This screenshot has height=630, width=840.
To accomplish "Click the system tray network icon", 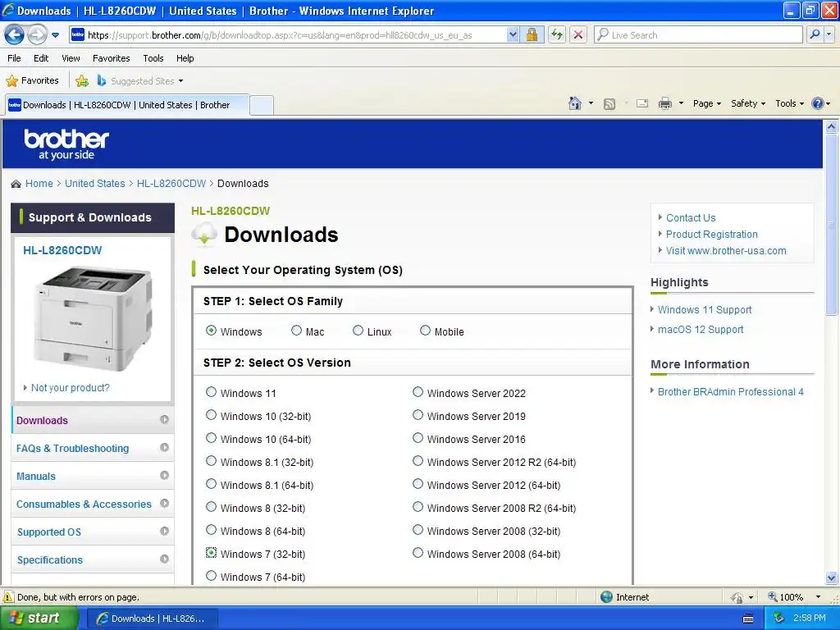I will pyautogui.click(x=778, y=619).
